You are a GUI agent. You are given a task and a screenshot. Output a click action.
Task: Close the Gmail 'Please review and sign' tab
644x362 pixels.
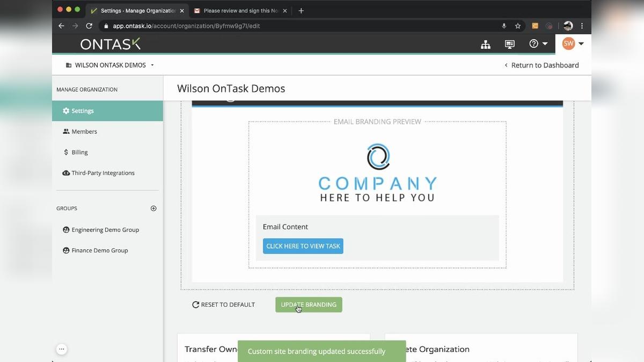284,11
